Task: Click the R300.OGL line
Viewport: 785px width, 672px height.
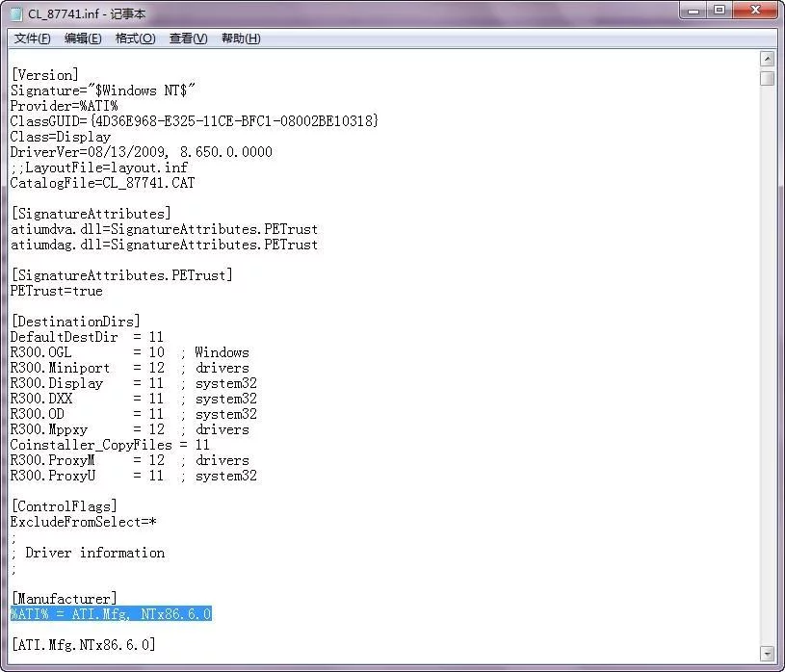Action: coord(130,352)
